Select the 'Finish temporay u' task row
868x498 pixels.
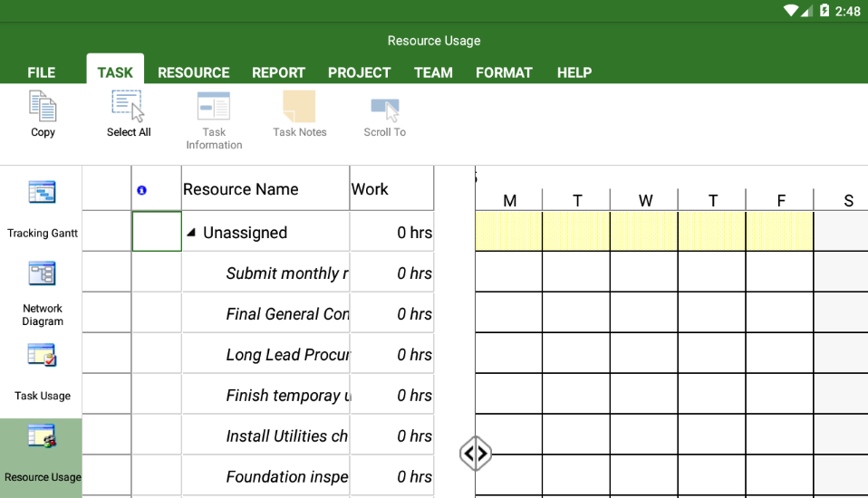265,395
